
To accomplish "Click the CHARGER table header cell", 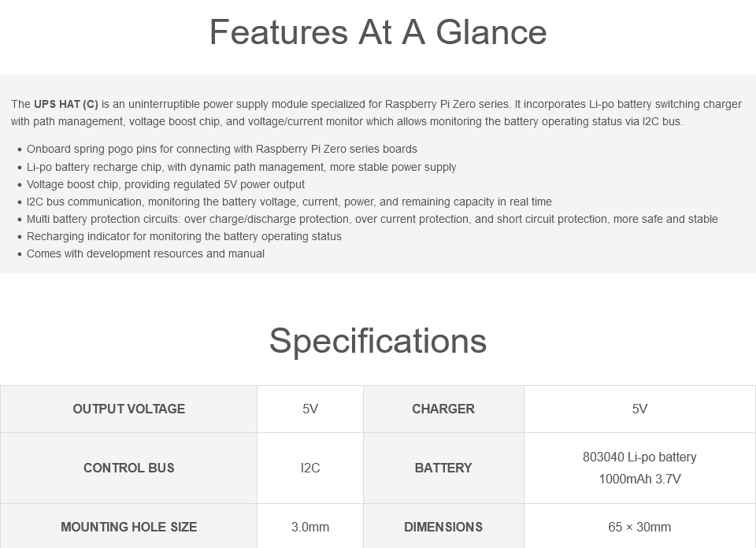I will coord(443,409).
